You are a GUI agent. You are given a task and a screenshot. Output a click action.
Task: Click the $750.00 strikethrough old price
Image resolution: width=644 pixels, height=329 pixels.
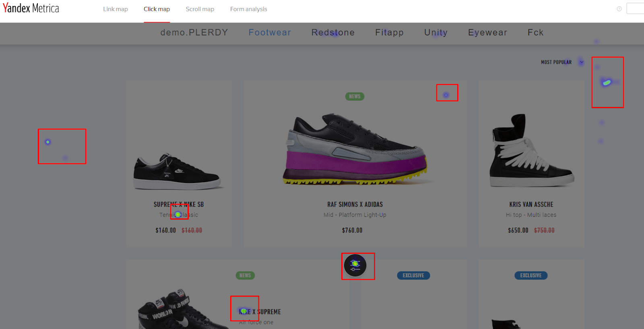[x=544, y=230]
